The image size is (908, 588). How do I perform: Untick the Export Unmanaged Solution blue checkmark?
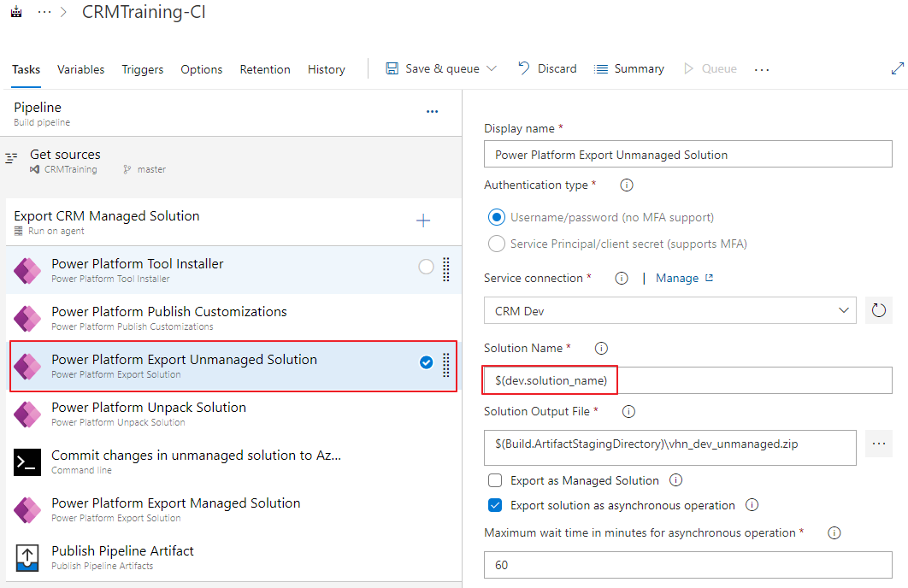coord(426,362)
